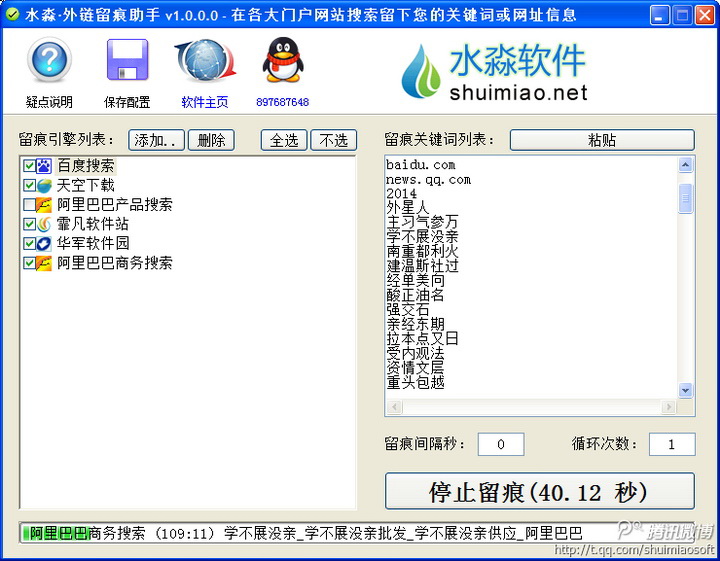Toggle the 霍凡软件站 checkbox
The height and width of the screenshot is (561, 720).
tap(29, 224)
